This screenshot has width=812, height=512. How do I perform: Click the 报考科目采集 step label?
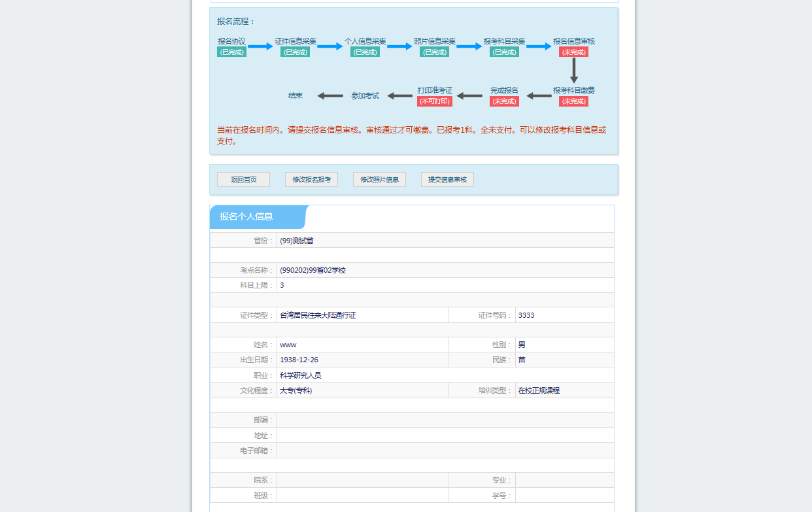point(504,41)
